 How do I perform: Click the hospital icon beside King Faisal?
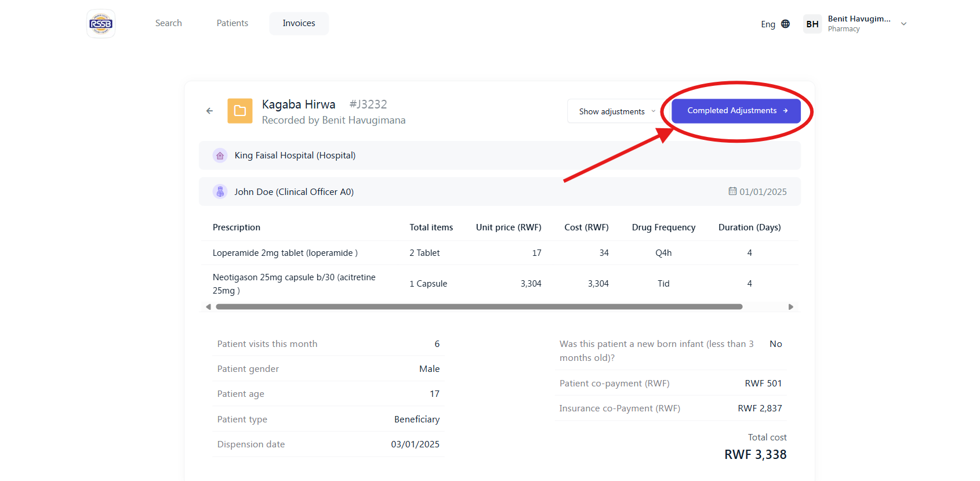220,155
